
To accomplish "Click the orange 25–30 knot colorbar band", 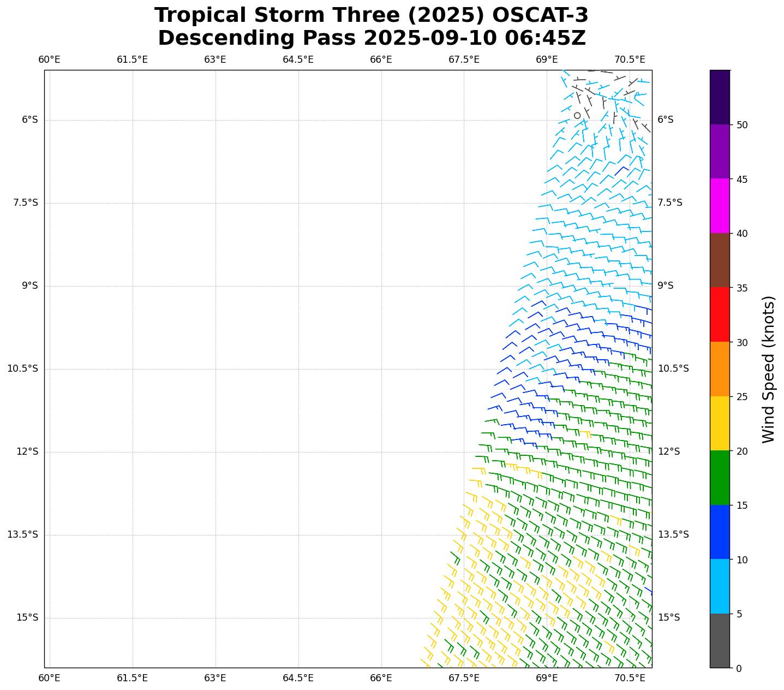I will coord(719,369).
